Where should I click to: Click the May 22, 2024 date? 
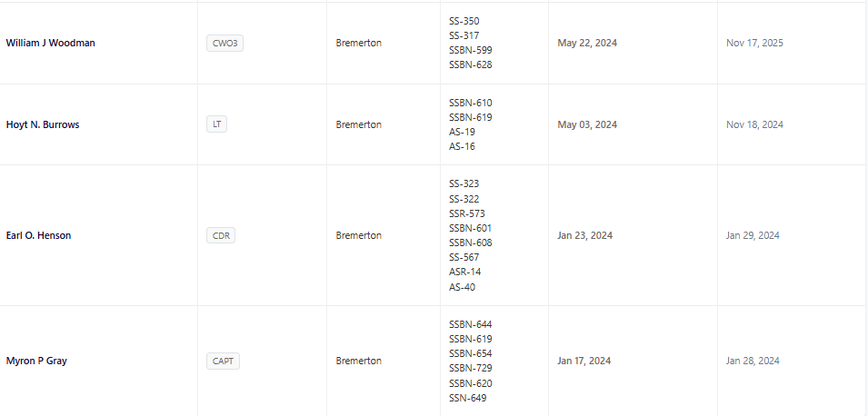tap(587, 43)
